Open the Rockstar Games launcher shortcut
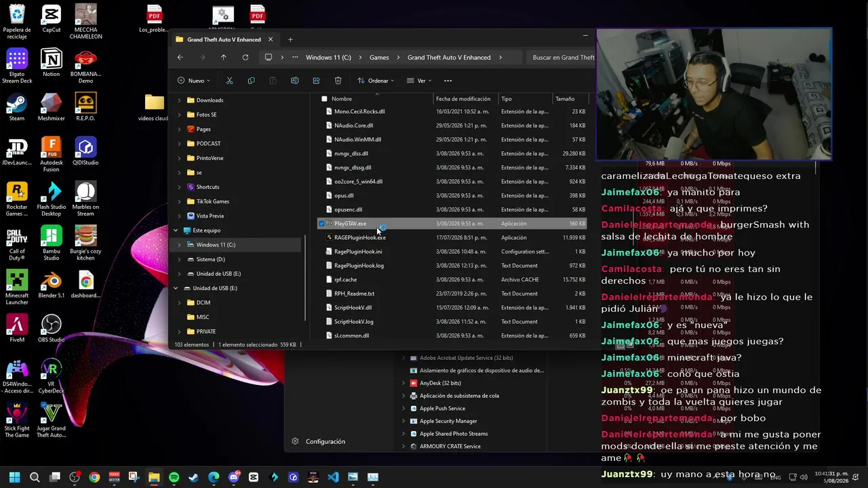The width and height of the screenshot is (868, 488). pyautogui.click(x=17, y=199)
